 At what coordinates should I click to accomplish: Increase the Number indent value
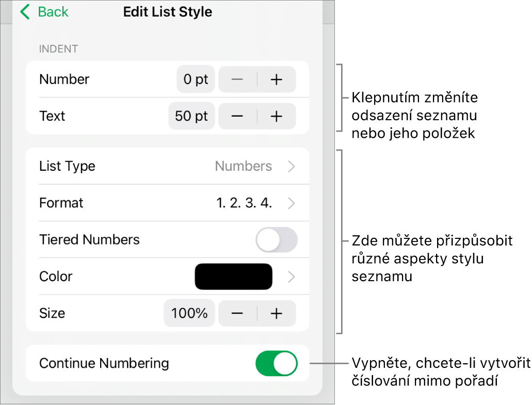[277, 79]
